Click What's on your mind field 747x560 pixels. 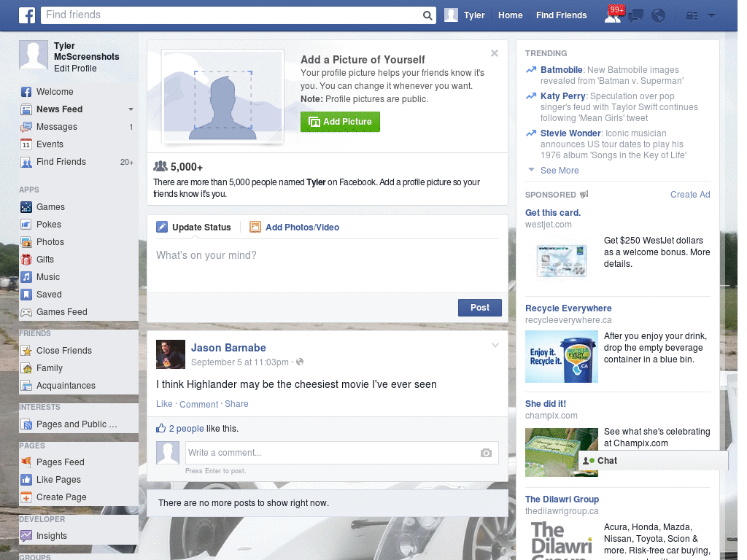pos(328,265)
